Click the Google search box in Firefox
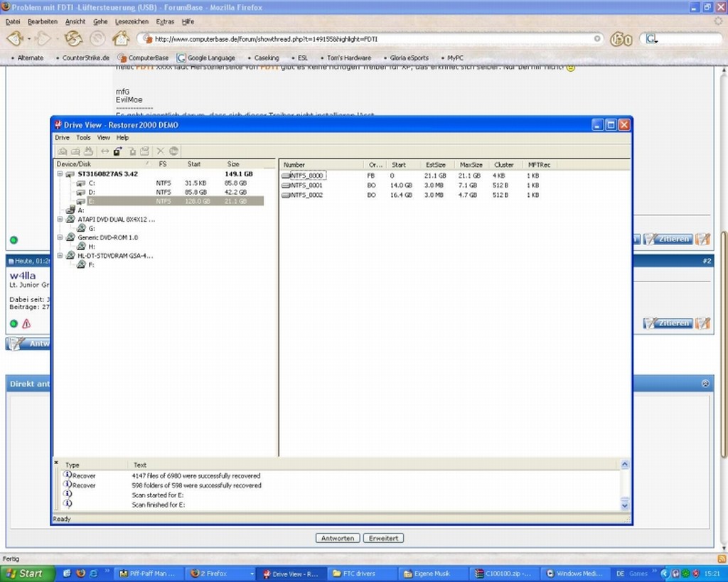The width and height of the screenshot is (728, 582). [682, 40]
